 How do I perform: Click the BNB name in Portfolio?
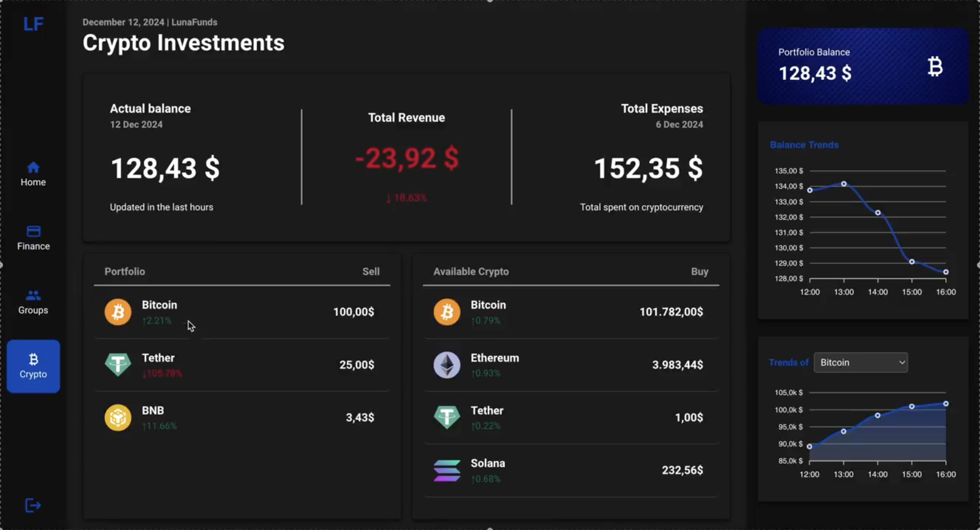click(153, 410)
